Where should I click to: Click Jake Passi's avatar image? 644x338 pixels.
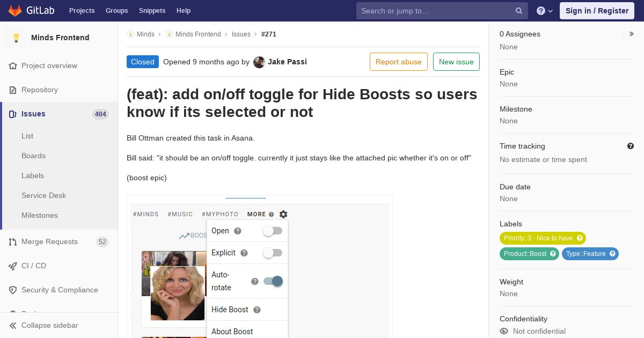pyautogui.click(x=259, y=62)
